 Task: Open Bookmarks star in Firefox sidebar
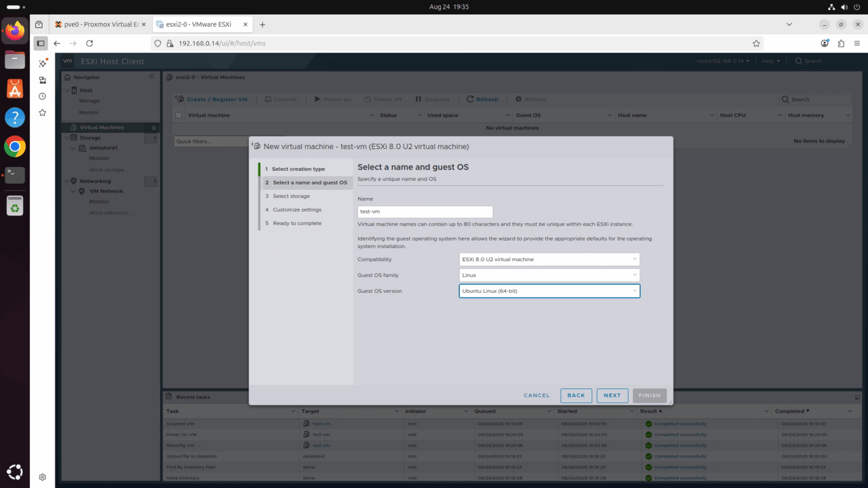42,113
